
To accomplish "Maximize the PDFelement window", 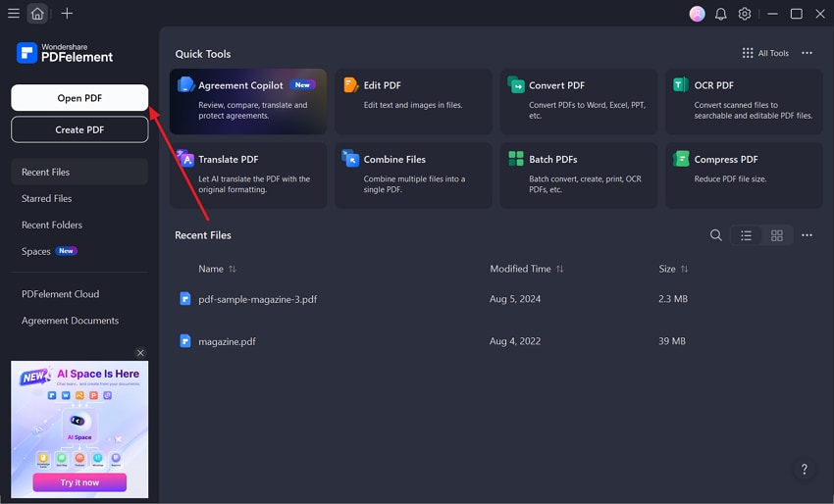I will click(x=797, y=14).
